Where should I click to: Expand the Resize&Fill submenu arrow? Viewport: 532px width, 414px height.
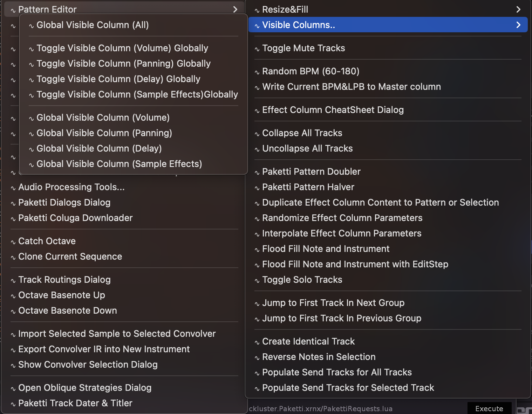[518, 9]
